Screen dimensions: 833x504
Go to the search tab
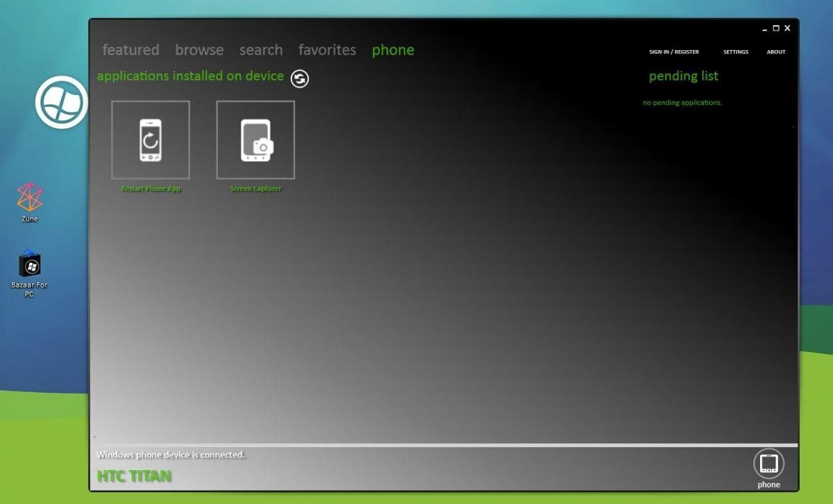click(x=260, y=49)
